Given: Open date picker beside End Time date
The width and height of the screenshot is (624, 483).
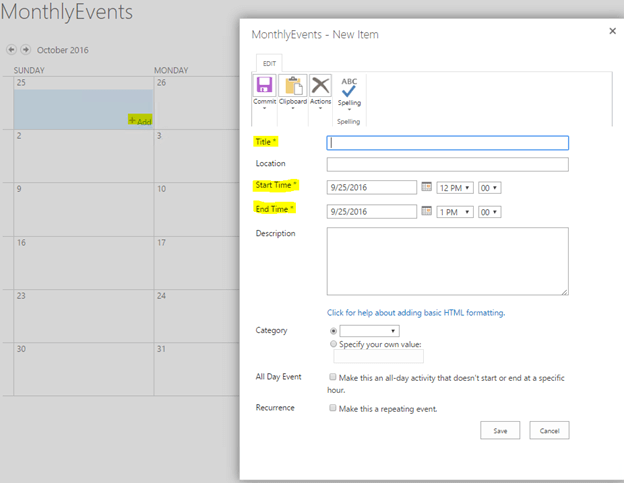Looking at the screenshot, I should (x=427, y=211).
